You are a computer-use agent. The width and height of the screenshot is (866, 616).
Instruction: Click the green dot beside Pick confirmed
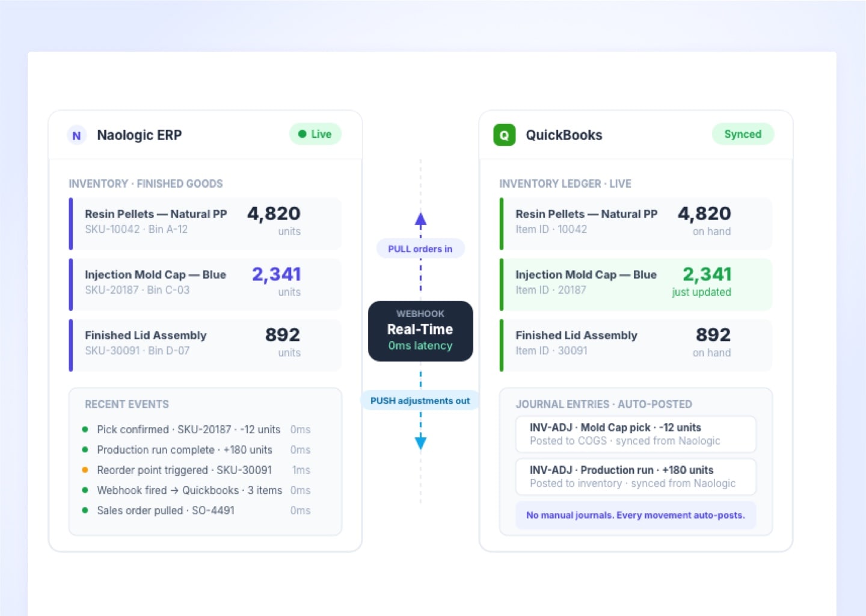click(x=85, y=430)
